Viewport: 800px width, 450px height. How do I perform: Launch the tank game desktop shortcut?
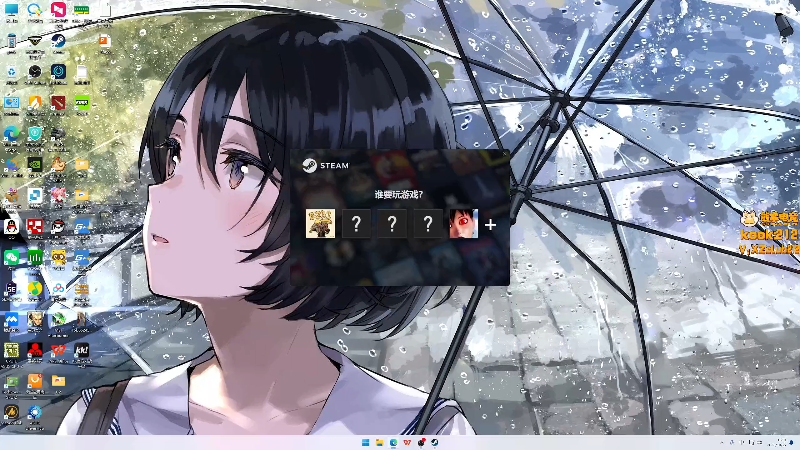pos(58,134)
